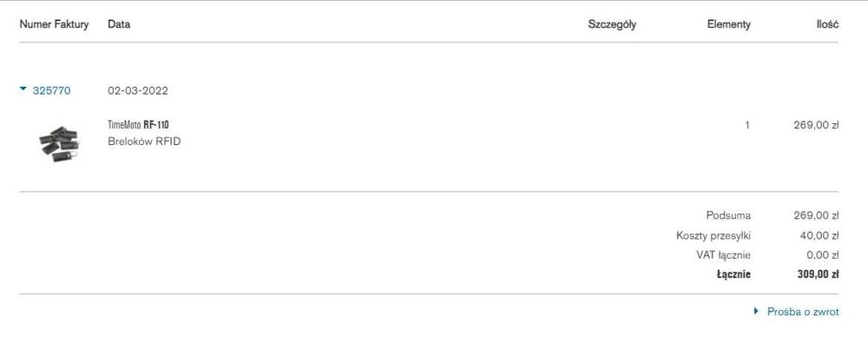Click the total amount 309,00 zł
This screenshot has height=355, width=868.
tap(818, 274)
